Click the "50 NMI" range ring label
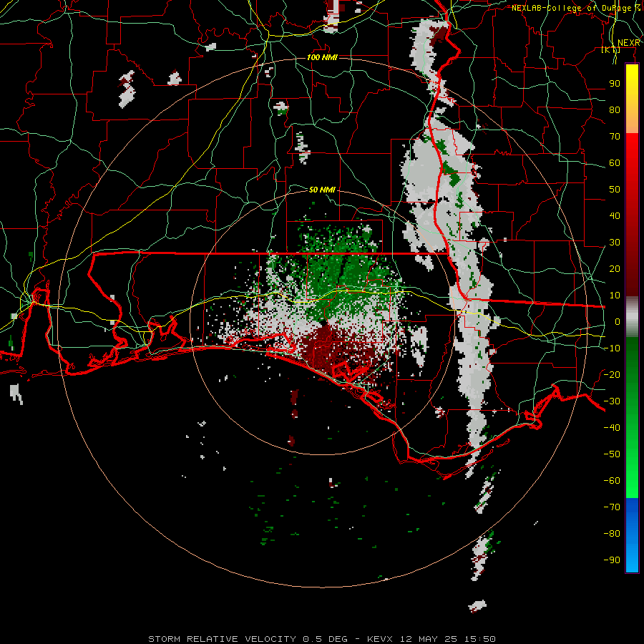The height and width of the screenshot is (644, 644). pyautogui.click(x=322, y=190)
